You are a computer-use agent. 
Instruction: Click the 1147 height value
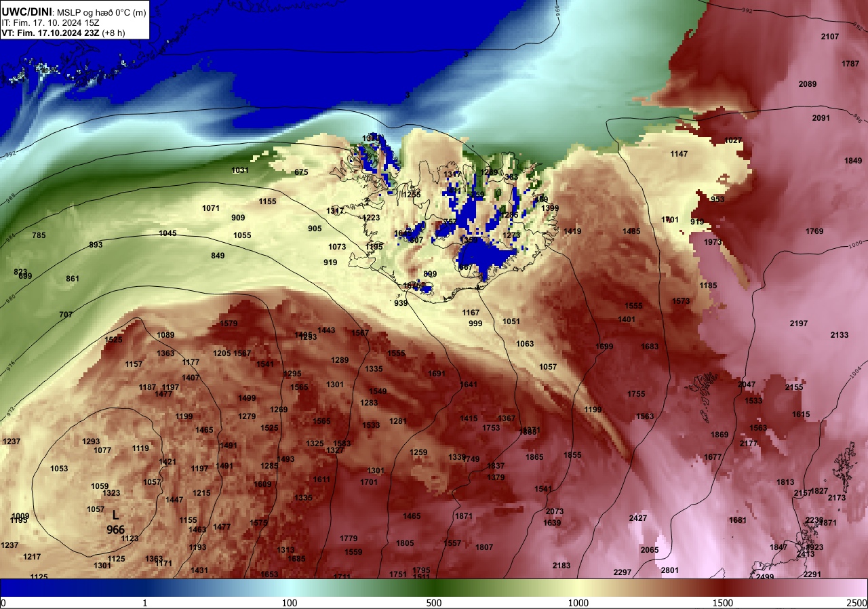[679, 154]
